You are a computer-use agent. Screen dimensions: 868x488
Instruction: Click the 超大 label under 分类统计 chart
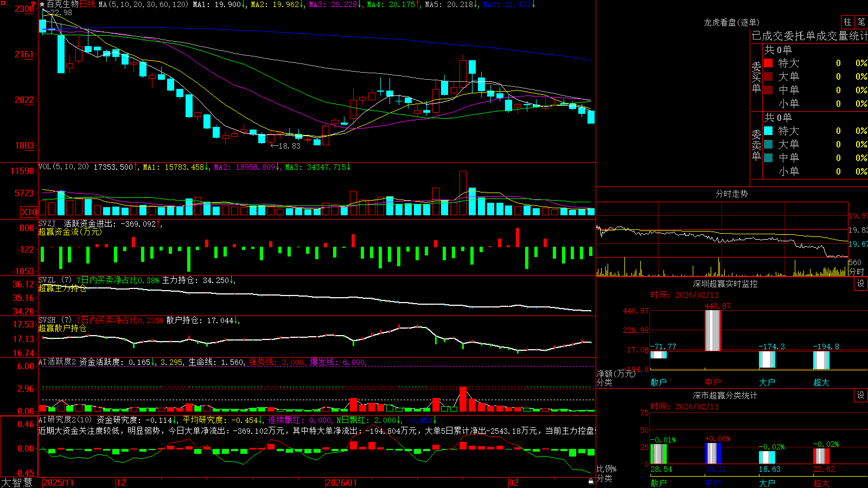click(821, 483)
